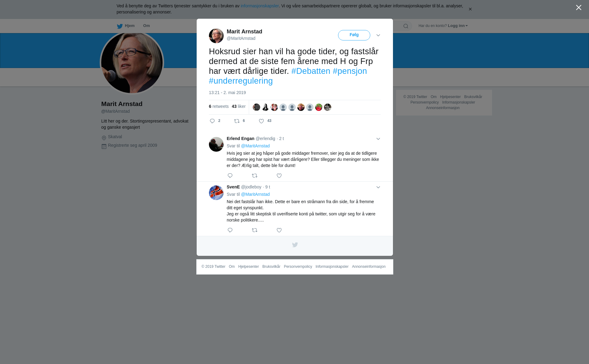The width and height of the screenshot is (589, 364).
Task: Click the Twitter bird icon below replies
Action: point(295,245)
